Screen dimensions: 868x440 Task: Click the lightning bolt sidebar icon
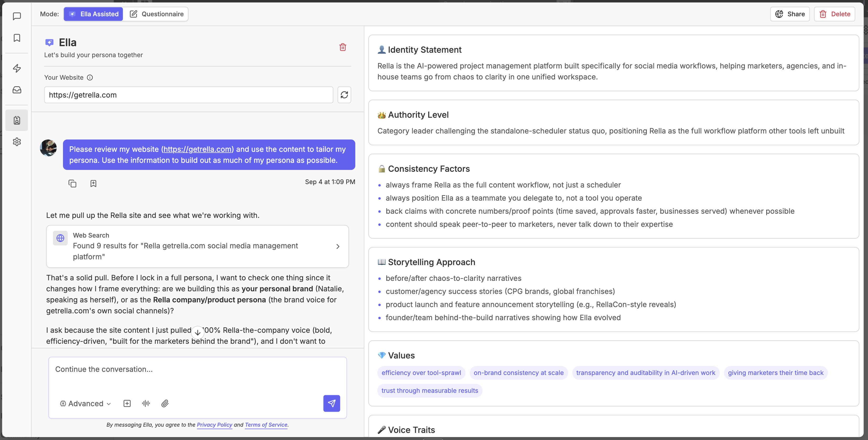click(17, 68)
